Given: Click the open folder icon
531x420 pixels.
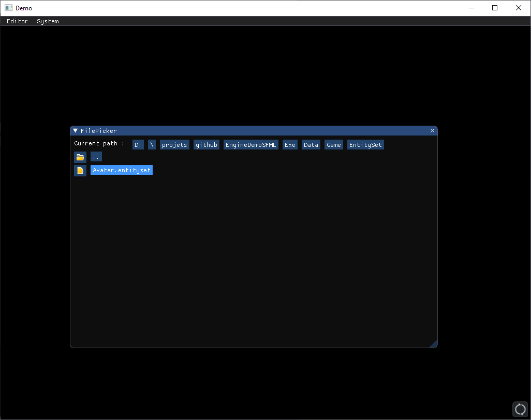Looking at the screenshot, I should click(80, 157).
